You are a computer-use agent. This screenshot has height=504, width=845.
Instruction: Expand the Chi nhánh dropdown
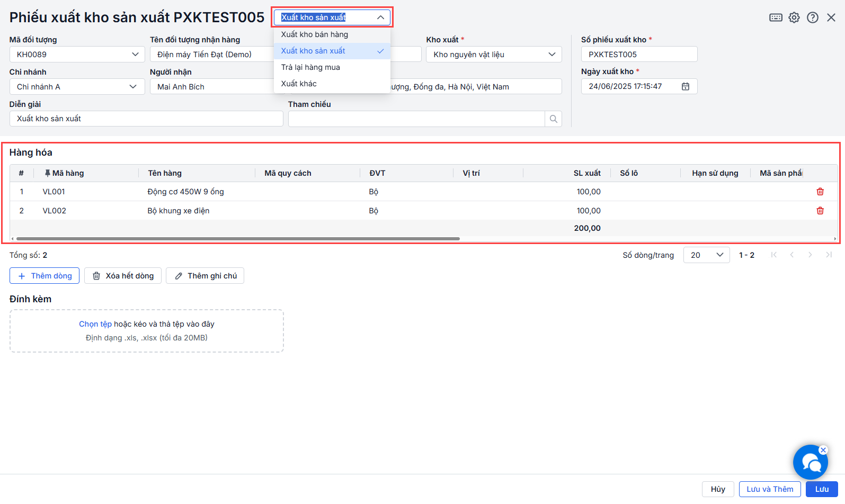point(133,87)
